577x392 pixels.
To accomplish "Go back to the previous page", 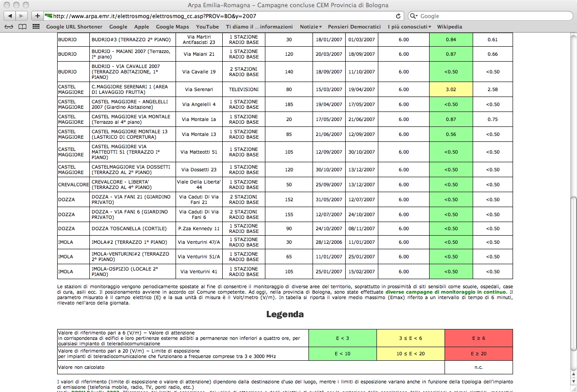I will tap(10, 16).
